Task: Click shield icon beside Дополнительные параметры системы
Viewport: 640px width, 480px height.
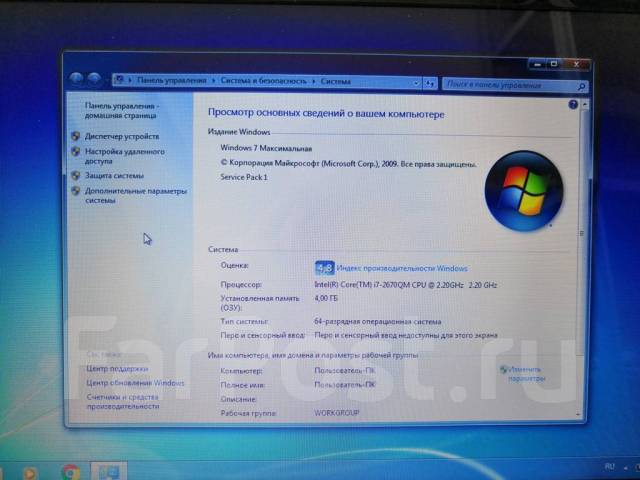Action: tap(76, 191)
